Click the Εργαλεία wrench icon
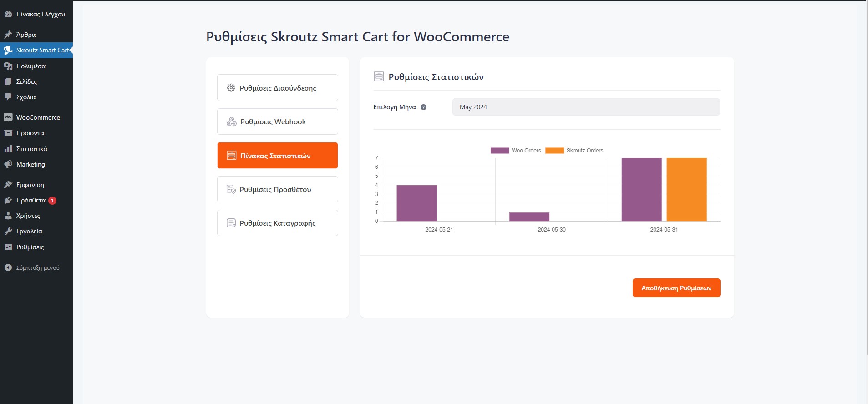Viewport: 868px width, 404px height. (8, 231)
